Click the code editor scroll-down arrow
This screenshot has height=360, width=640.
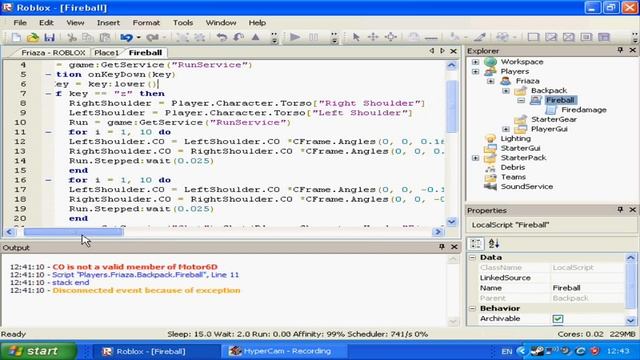pos(452,222)
